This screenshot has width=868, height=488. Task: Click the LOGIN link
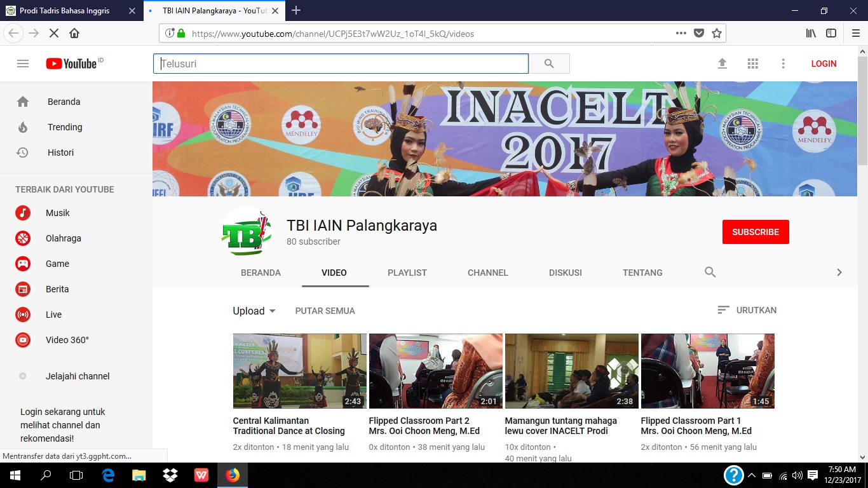click(824, 64)
